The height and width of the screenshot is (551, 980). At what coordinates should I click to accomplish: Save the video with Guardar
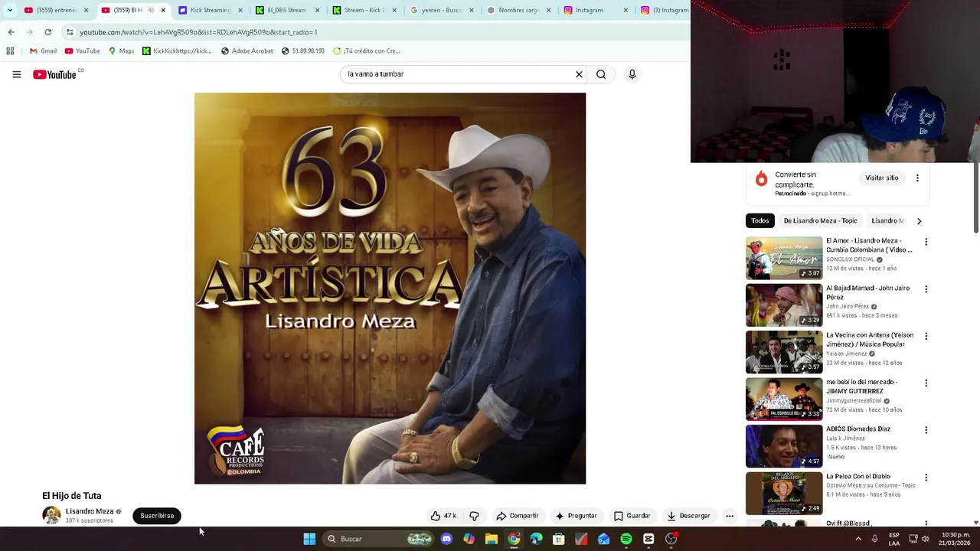(x=632, y=516)
